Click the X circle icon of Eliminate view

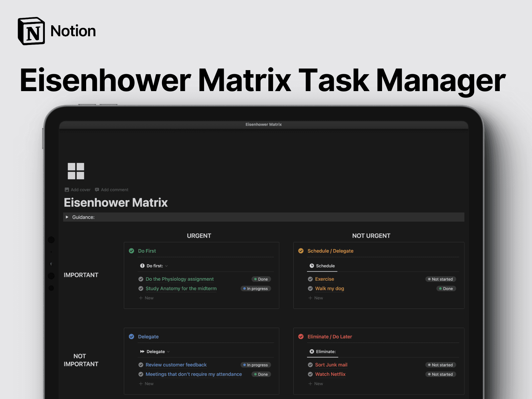tap(312, 351)
